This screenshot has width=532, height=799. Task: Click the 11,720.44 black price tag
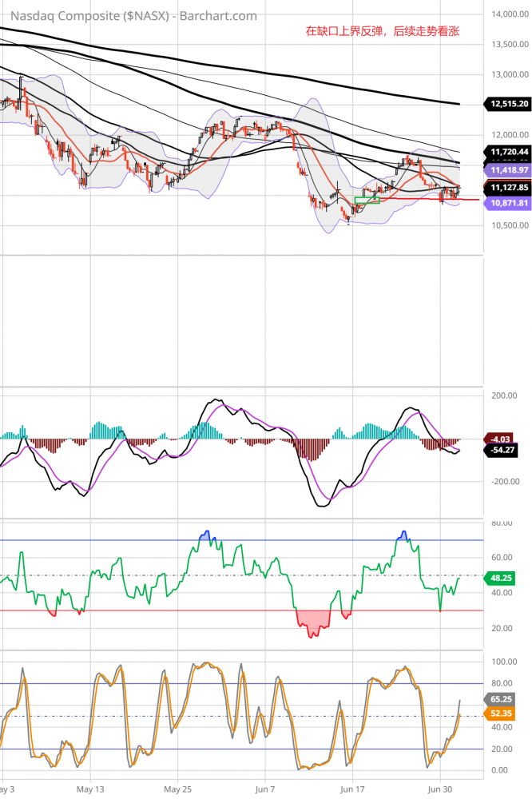[x=508, y=151]
